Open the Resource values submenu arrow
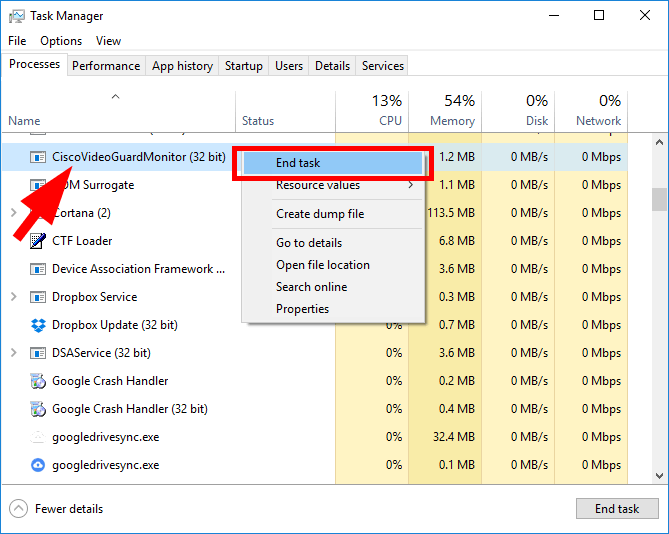Image resolution: width=669 pixels, height=534 pixels. pos(410,185)
